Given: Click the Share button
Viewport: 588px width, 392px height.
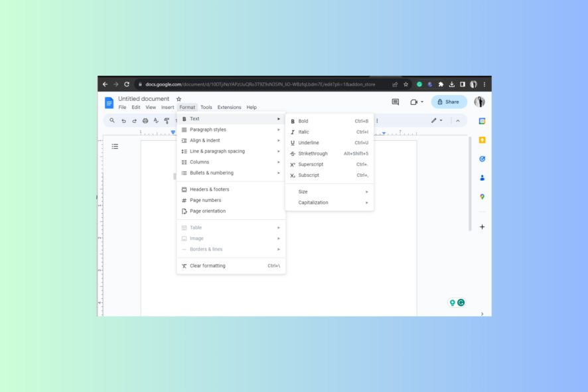Looking at the screenshot, I should [x=449, y=102].
